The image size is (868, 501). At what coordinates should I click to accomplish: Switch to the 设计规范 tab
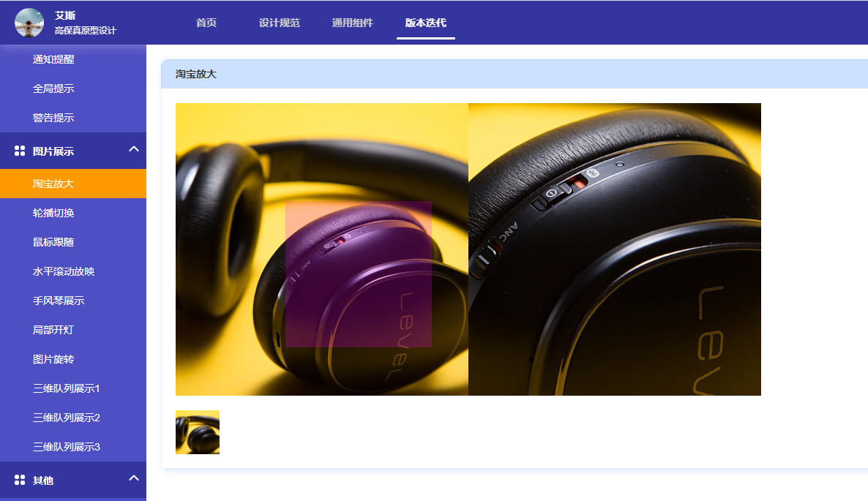280,23
